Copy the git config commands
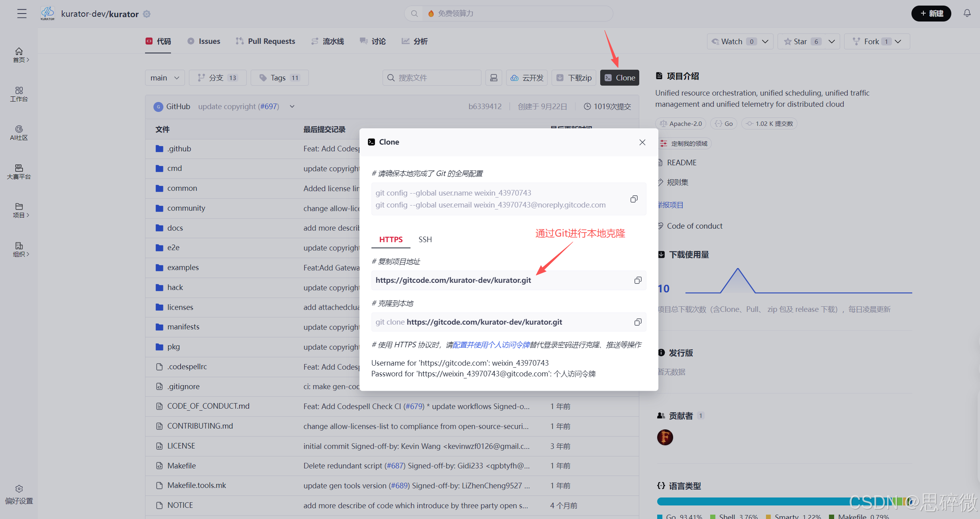The width and height of the screenshot is (980, 519). pyautogui.click(x=634, y=199)
